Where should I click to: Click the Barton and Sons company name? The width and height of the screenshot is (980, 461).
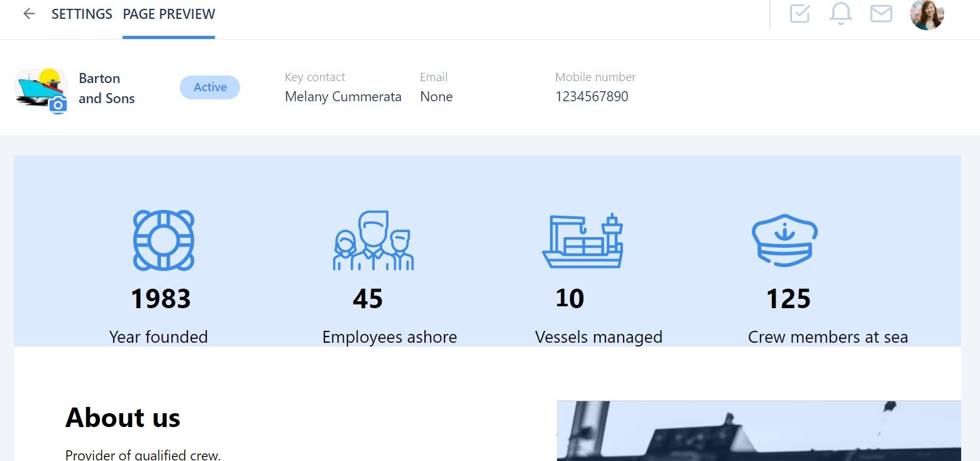(107, 88)
